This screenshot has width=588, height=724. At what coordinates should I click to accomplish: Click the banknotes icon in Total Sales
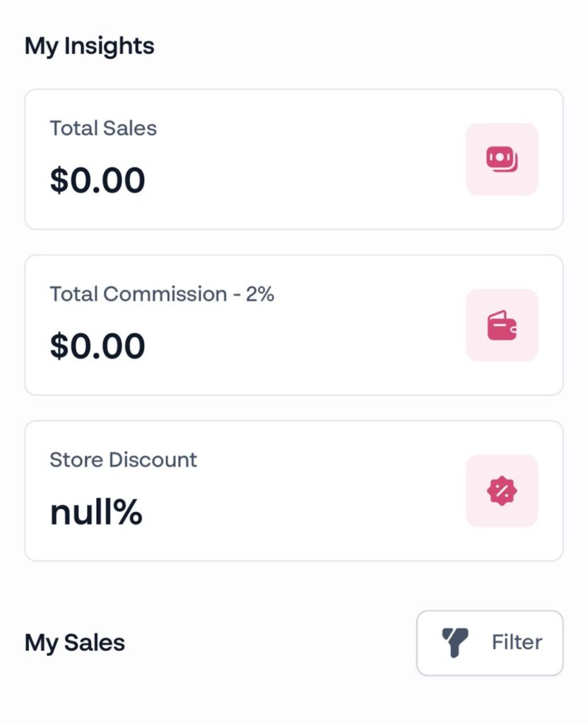tap(502, 159)
